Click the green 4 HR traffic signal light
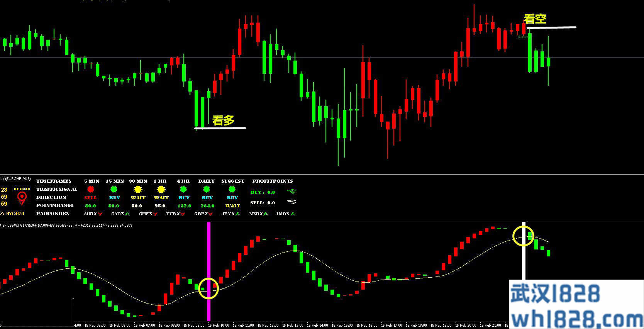The width and height of the screenshot is (644, 329). tap(183, 189)
